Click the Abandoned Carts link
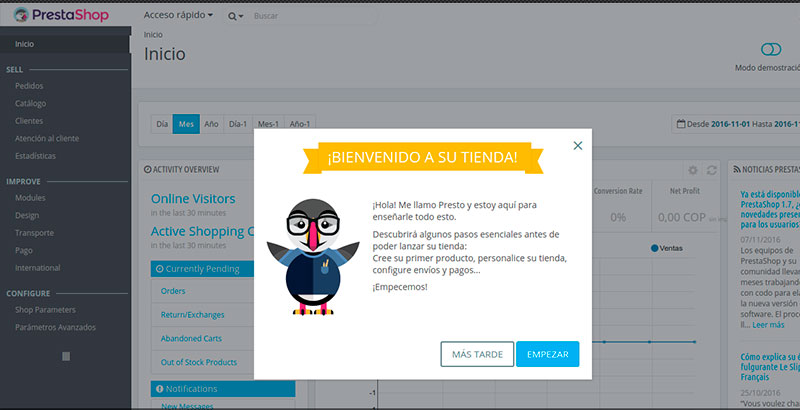 tap(191, 339)
